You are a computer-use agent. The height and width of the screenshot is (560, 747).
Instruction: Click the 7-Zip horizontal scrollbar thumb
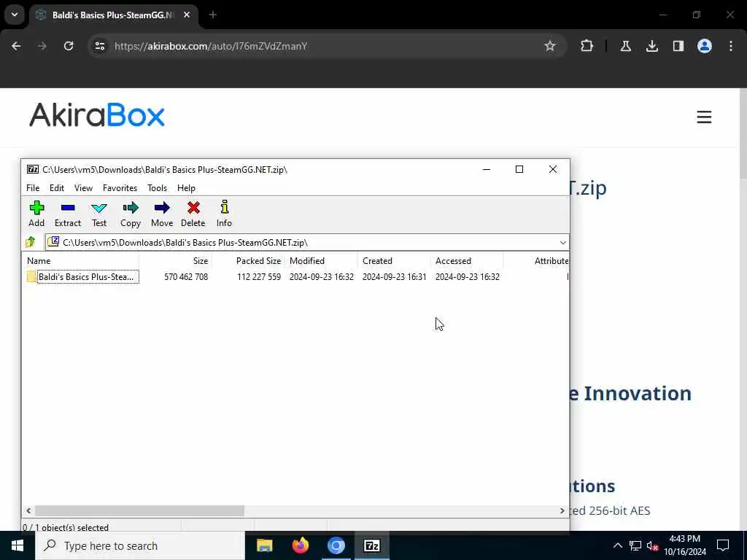(x=139, y=510)
